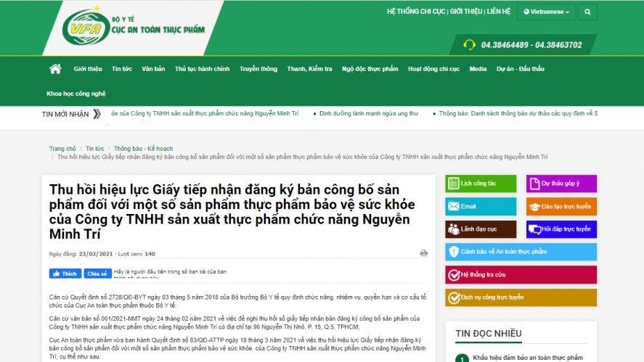Screen dimensions: 644x362
Task: Click the TIN ĐỌC NHIỀU heading
Action: coord(489,333)
